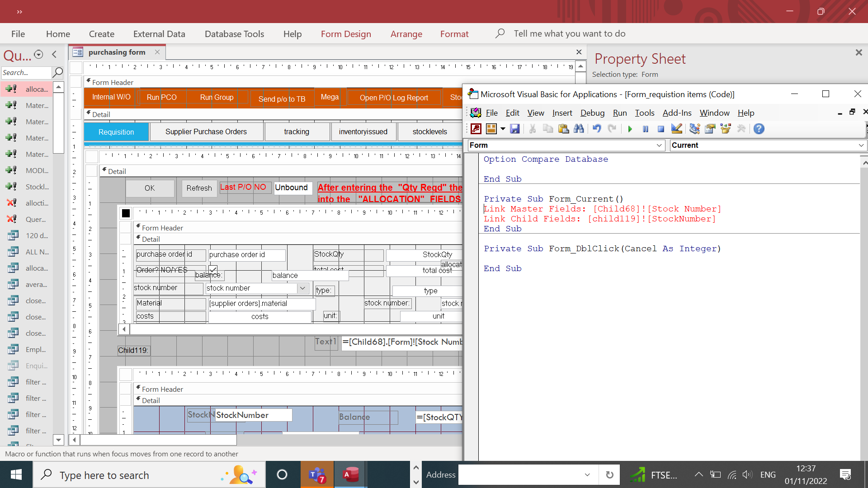Open the External Data ribbon tab
The image size is (868, 488).
[159, 34]
